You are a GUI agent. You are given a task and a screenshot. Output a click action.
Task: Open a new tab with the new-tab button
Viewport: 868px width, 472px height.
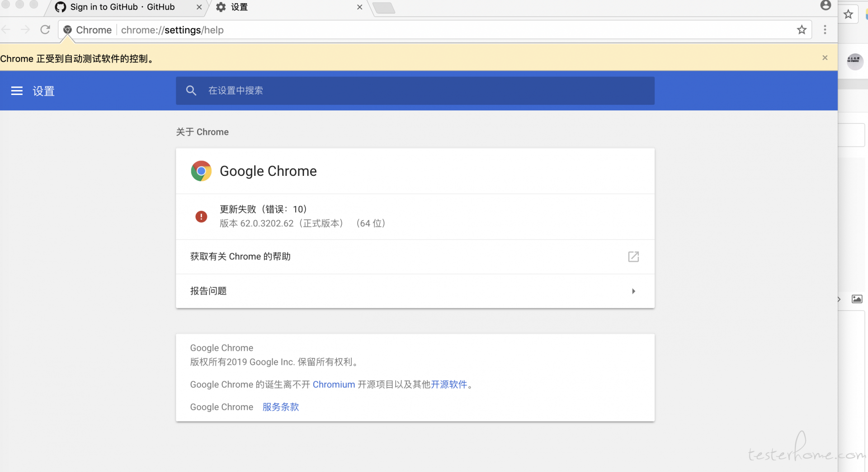tap(384, 8)
